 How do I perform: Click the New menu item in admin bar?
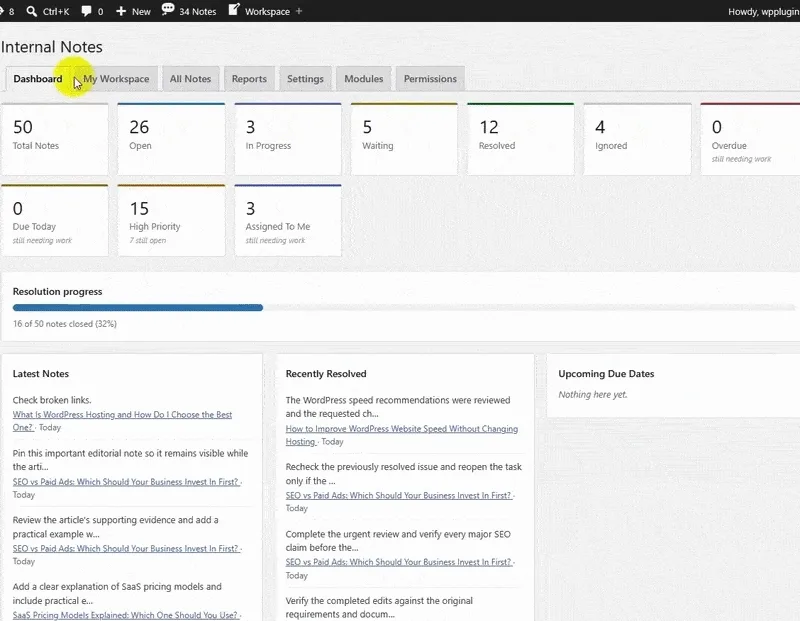(141, 12)
